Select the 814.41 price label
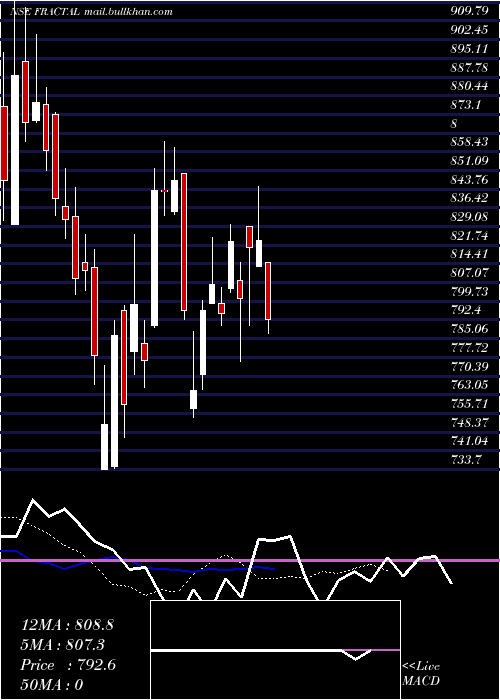Screen dimensions: 500x700 pyautogui.click(x=469, y=254)
